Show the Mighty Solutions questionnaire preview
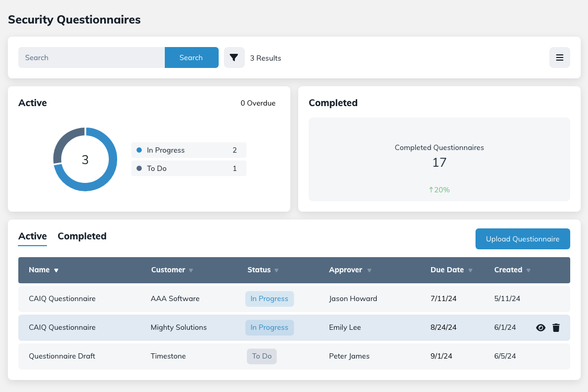The height and width of the screenshot is (392, 588). [540, 328]
